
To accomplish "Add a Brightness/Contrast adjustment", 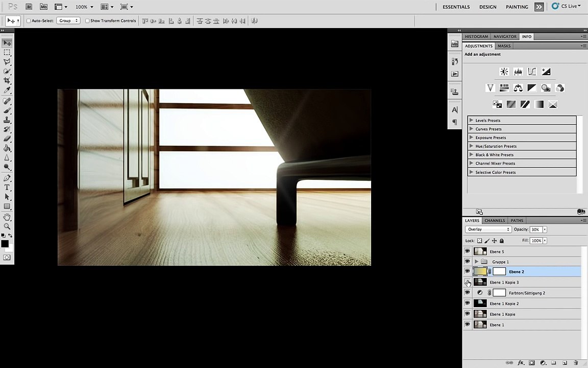I will (504, 72).
